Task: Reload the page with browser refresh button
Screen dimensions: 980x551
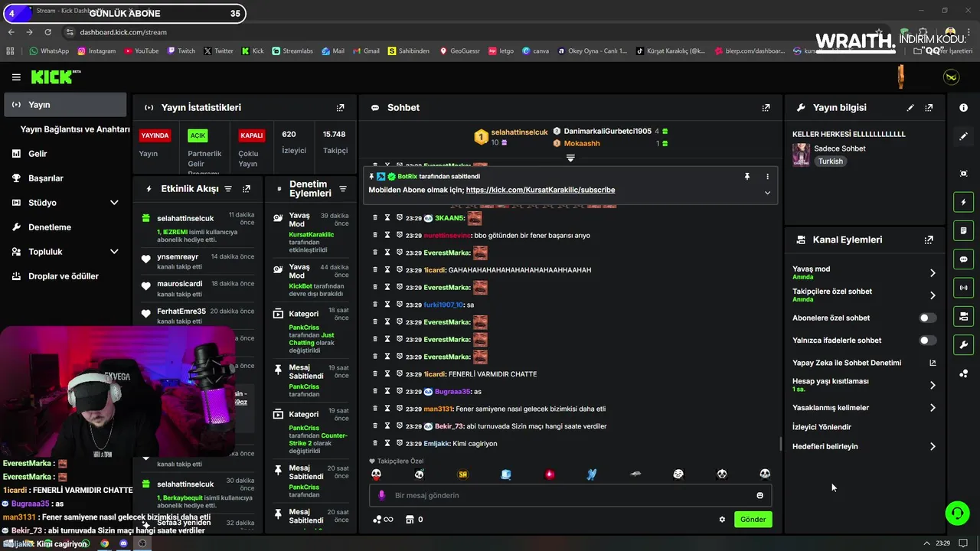Action: coord(47,32)
